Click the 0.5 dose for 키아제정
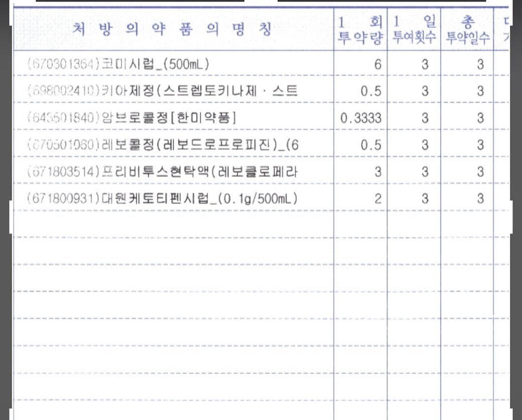Image resolution: width=522 pixels, height=420 pixels. point(371,91)
